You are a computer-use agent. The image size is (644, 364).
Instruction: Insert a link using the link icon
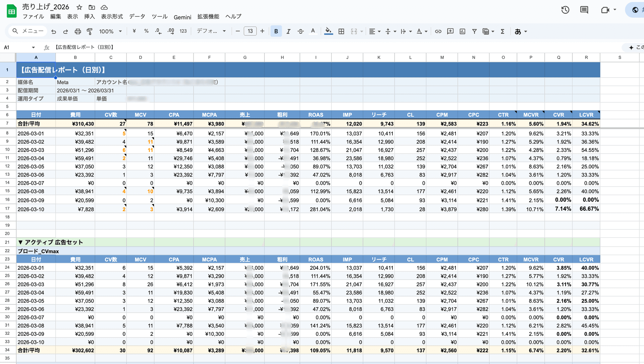click(438, 31)
